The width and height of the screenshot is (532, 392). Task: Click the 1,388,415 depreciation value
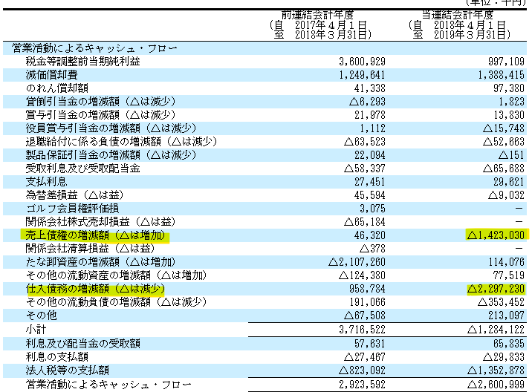tap(501, 75)
